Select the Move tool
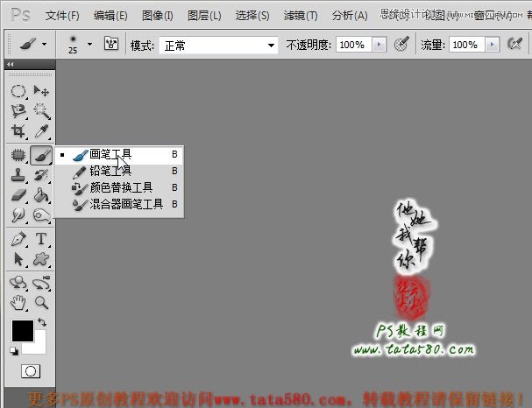Viewport: 532px width, 408px height. (41, 91)
